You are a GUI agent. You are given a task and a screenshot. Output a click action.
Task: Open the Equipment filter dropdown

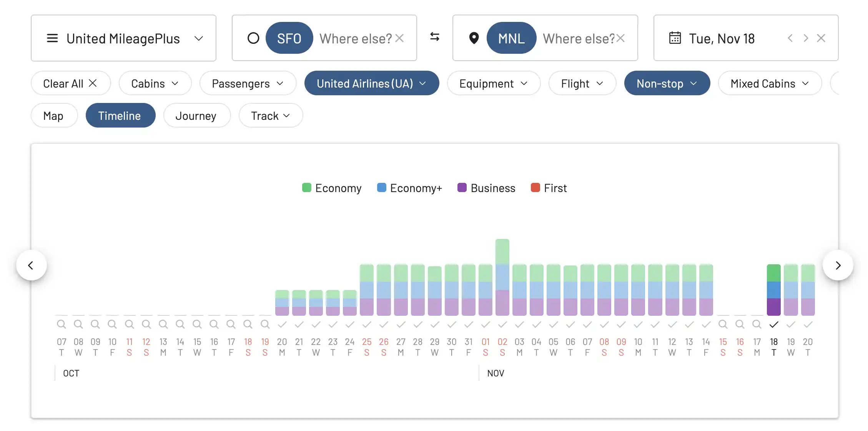tap(494, 83)
